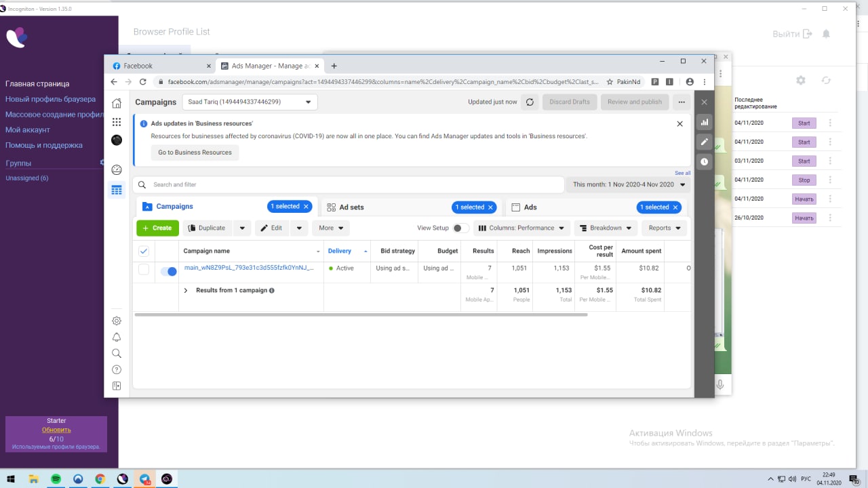This screenshot has width=868, height=488.
Task: Clear the 1 selected filter on Campaigns
Action: tap(306, 207)
